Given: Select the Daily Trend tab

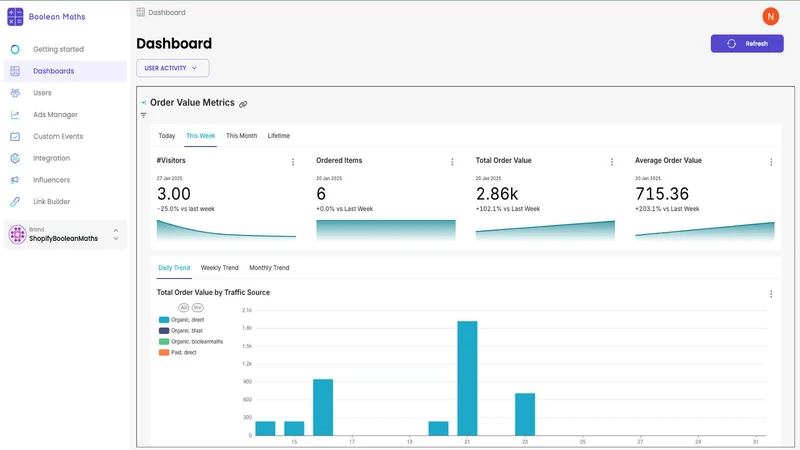Looking at the screenshot, I should click(x=174, y=268).
